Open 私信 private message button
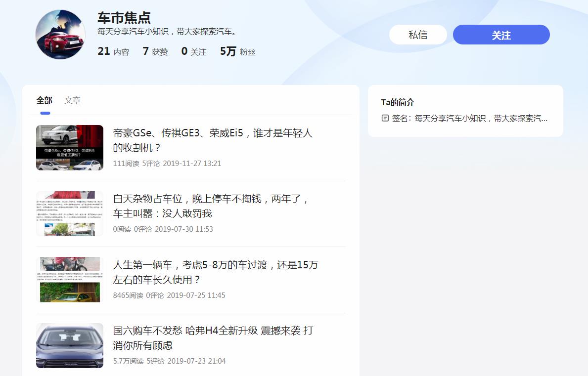The image size is (588, 376). click(x=418, y=35)
